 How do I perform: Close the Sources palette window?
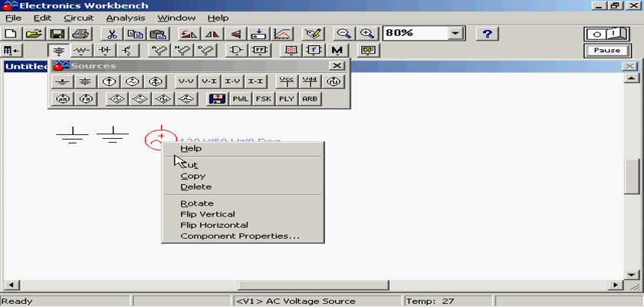337,66
